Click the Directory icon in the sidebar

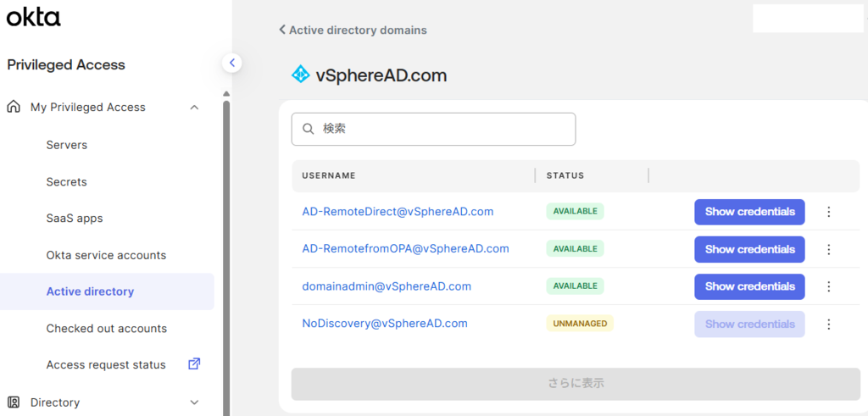[x=14, y=402]
